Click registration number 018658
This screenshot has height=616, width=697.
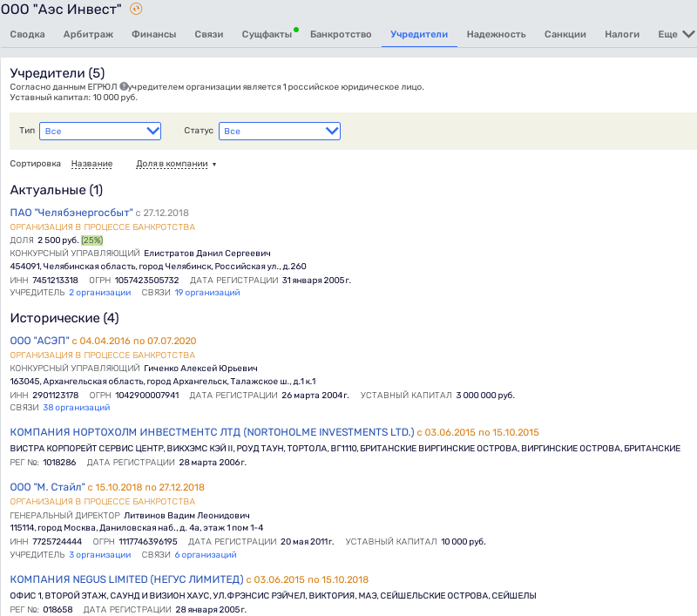[x=58, y=609]
